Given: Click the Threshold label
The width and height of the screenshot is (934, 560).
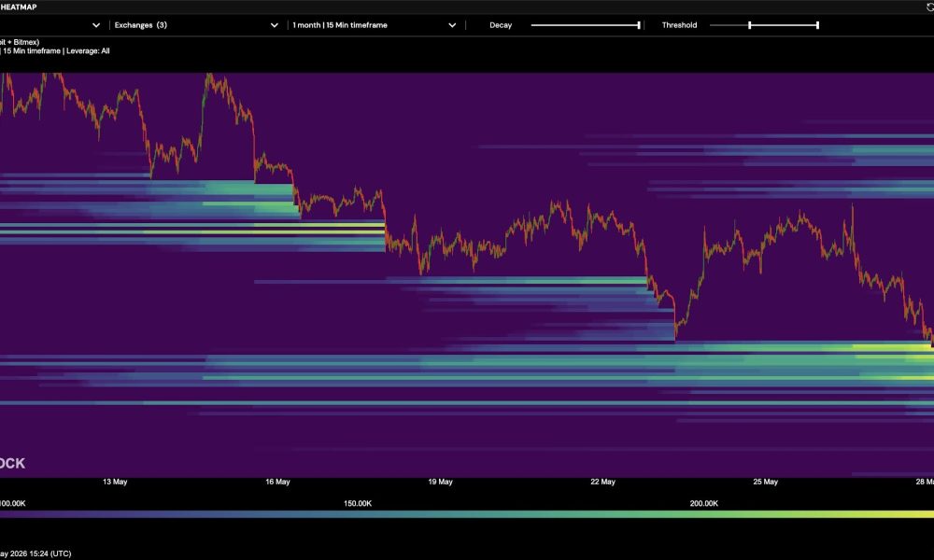Looking at the screenshot, I should pos(679,25).
